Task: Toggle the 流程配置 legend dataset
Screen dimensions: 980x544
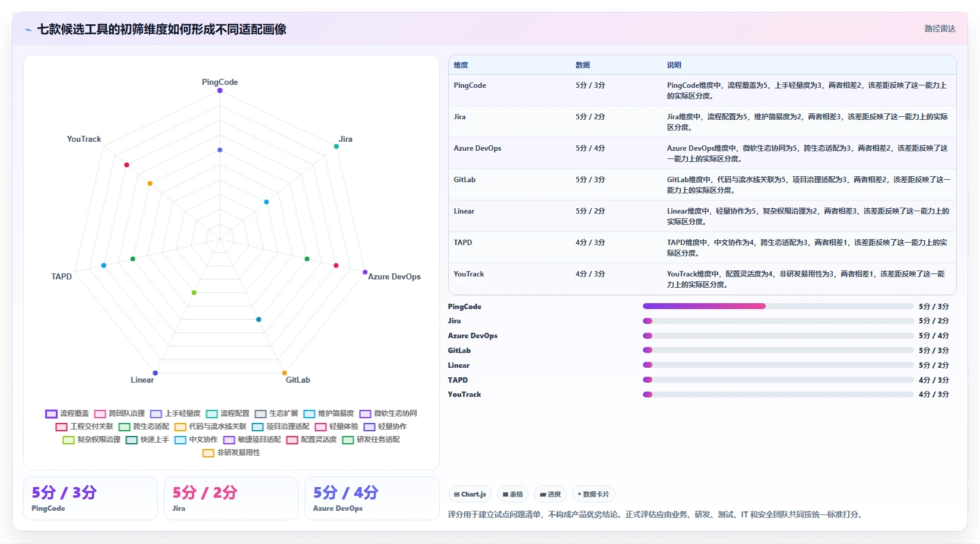Action: [x=227, y=413]
